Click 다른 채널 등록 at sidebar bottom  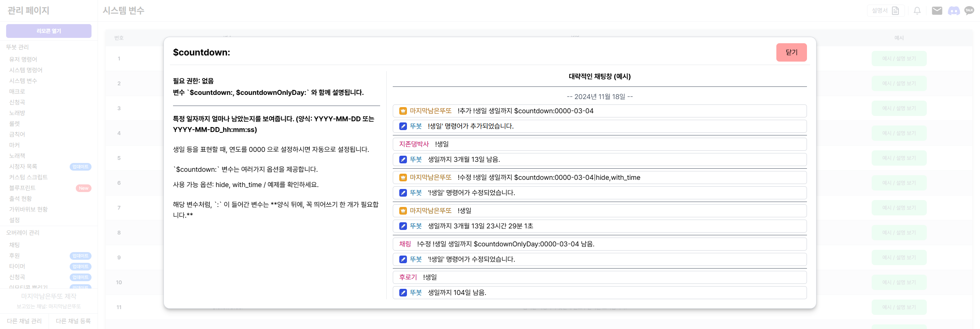pos(73,321)
